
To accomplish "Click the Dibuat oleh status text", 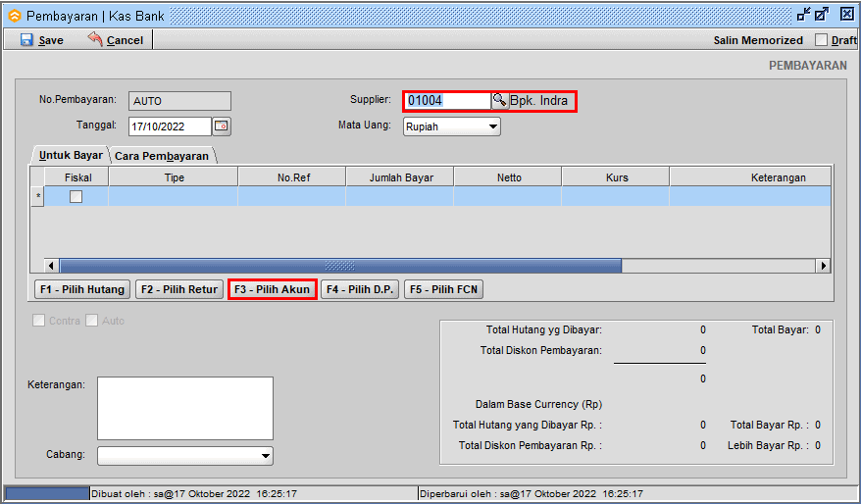I will point(194,493).
